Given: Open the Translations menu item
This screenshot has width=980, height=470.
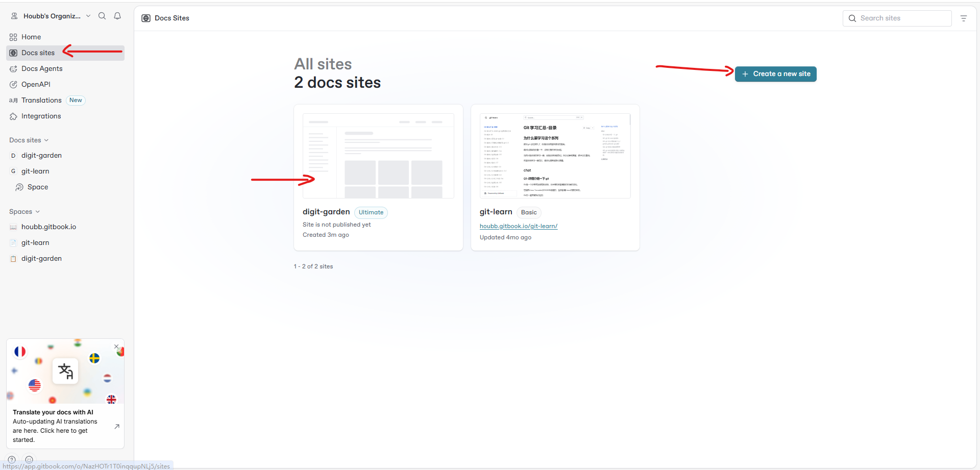Looking at the screenshot, I should pyautogui.click(x=41, y=101).
